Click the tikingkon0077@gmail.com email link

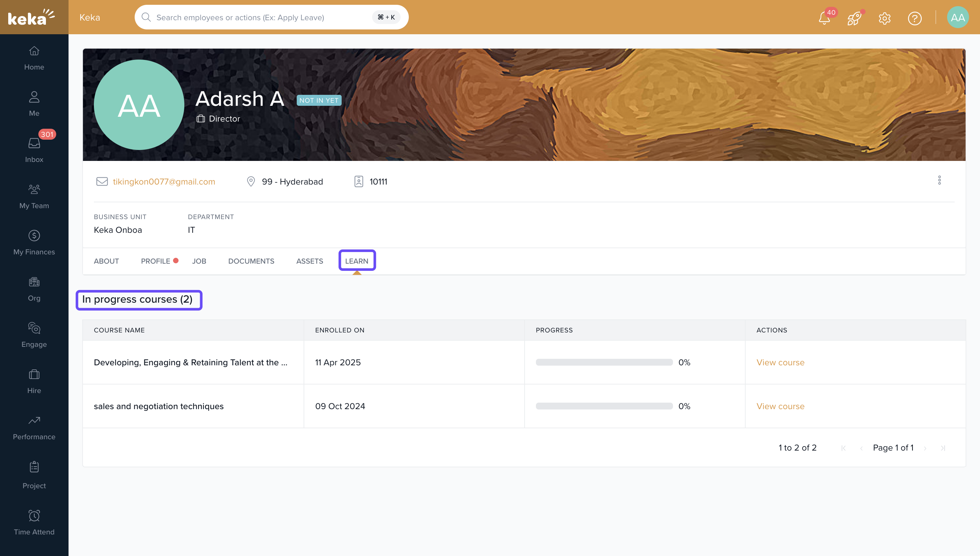pyautogui.click(x=164, y=181)
